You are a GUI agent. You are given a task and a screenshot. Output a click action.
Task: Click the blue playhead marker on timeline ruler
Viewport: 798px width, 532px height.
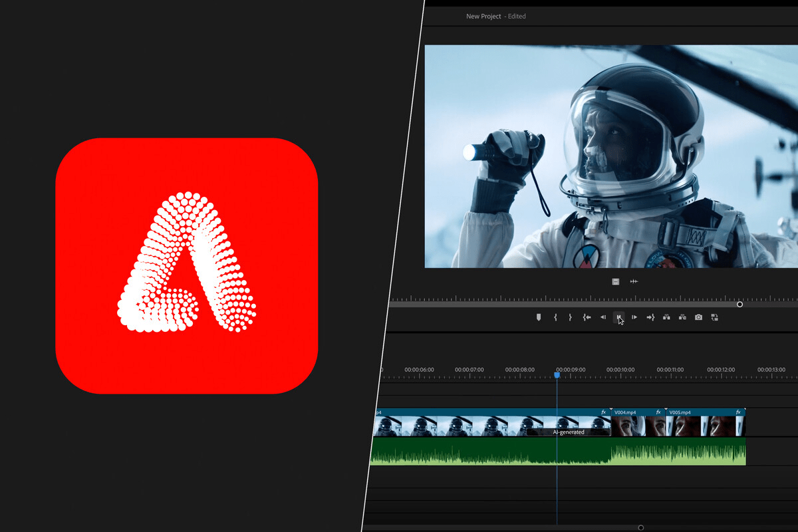(557, 376)
